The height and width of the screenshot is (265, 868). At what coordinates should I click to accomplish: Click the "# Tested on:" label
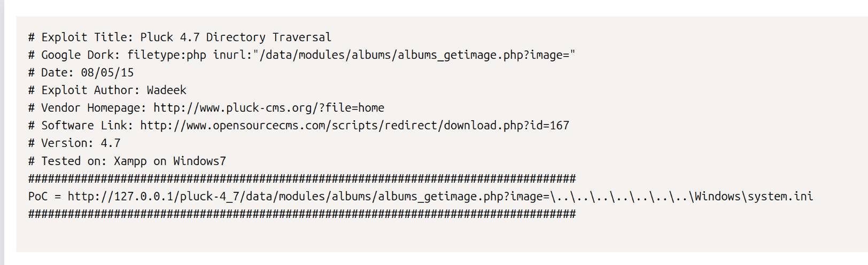[x=68, y=161]
